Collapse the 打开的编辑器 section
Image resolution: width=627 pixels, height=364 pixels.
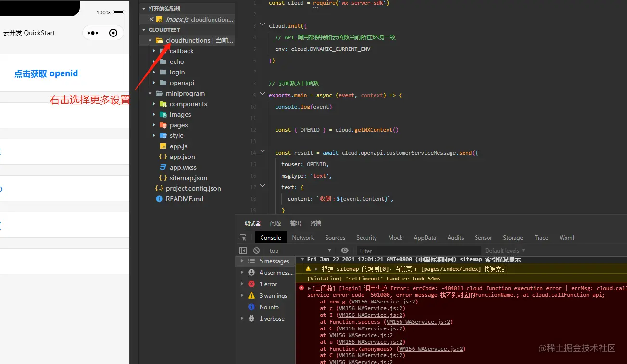tap(143, 9)
